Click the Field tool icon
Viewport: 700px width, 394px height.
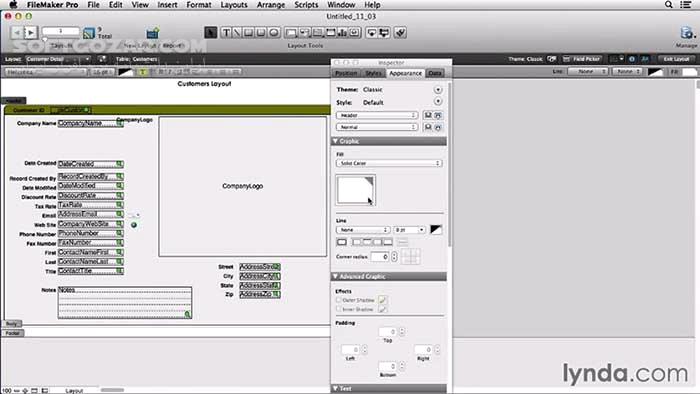[371, 33]
